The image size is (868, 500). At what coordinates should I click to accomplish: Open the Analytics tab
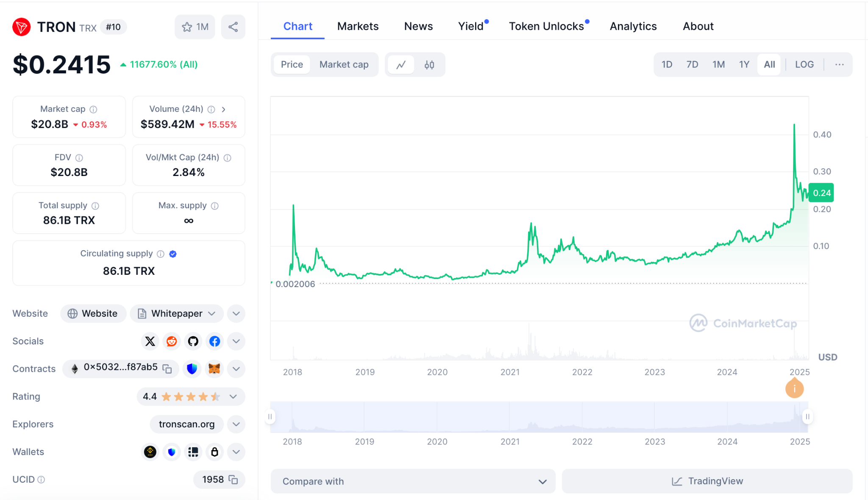coord(633,26)
